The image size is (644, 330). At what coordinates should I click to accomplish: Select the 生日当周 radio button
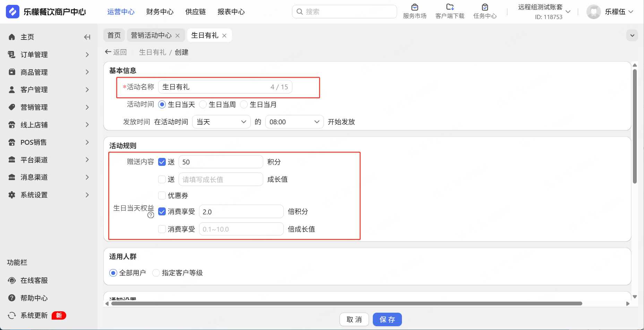coord(203,105)
